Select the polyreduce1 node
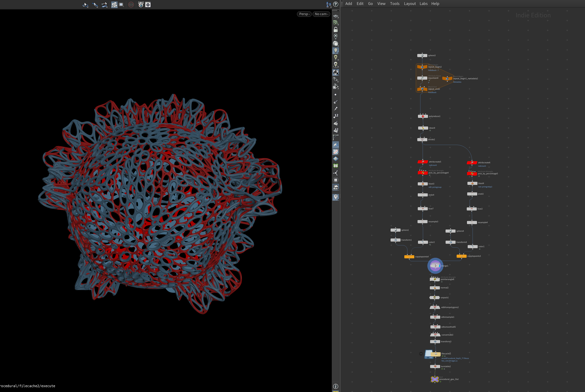This screenshot has height=392, width=585. coord(423,116)
